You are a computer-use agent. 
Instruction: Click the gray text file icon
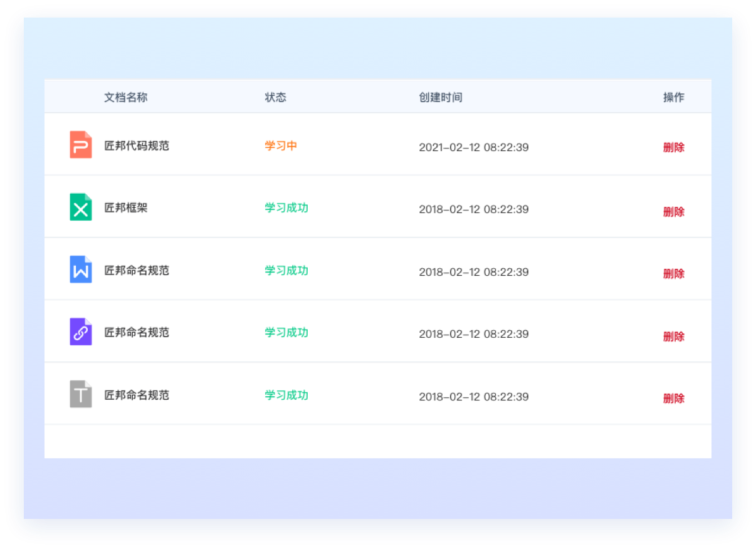click(80, 395)
